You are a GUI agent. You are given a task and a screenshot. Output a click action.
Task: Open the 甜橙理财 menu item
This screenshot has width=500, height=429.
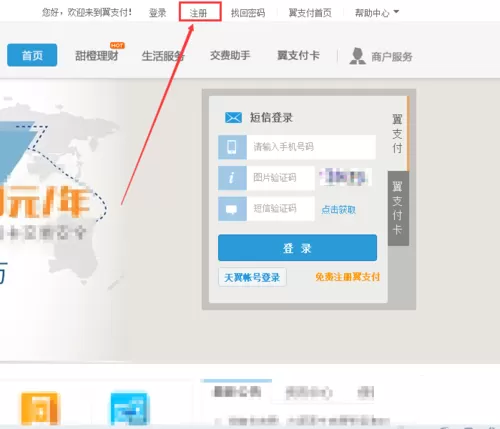[97, 56]
